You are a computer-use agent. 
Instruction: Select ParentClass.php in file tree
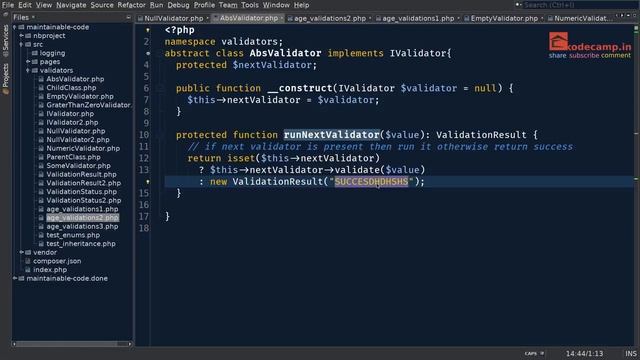click(x=73, y=157)
